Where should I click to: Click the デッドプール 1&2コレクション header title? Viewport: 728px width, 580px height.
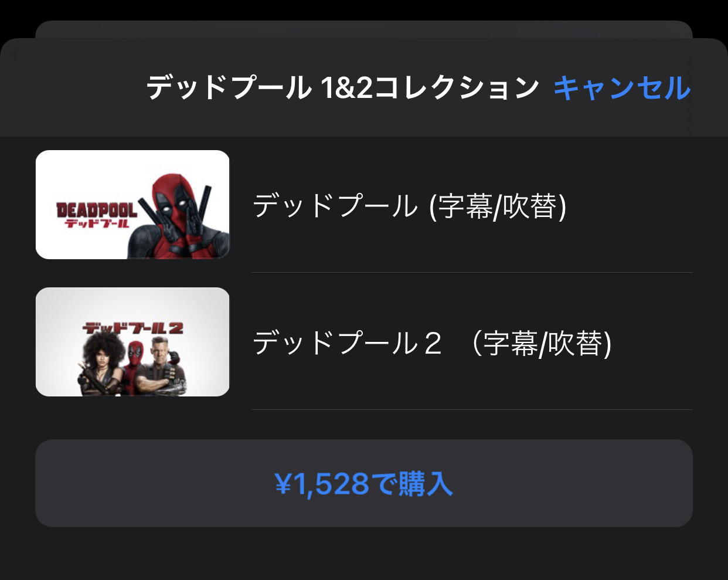pos(342,88)
